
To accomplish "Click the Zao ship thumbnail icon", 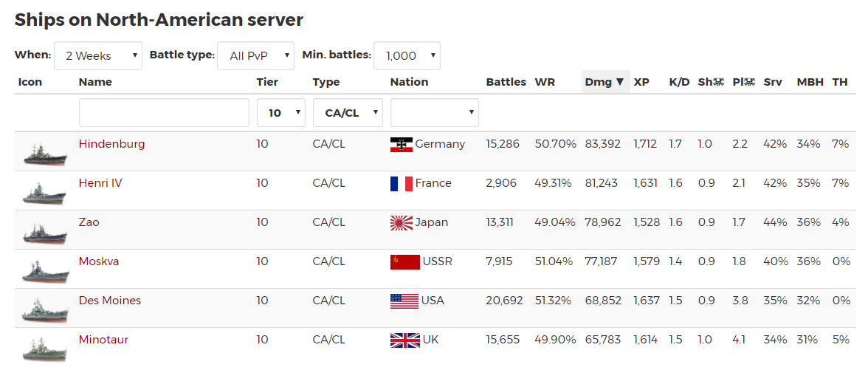I will [46, 231].
